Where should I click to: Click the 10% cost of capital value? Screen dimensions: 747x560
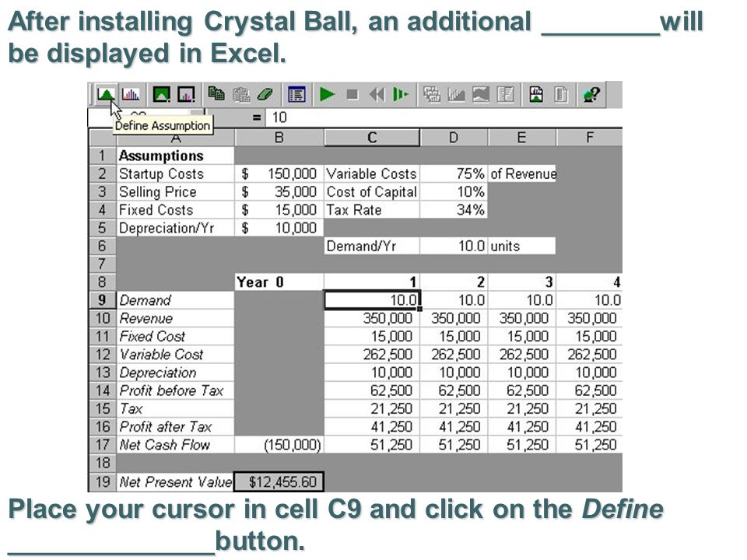[454, 192]
